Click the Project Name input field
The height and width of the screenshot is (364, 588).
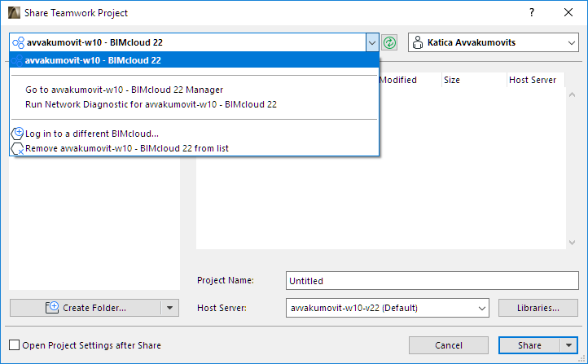(x=432, y=281)
